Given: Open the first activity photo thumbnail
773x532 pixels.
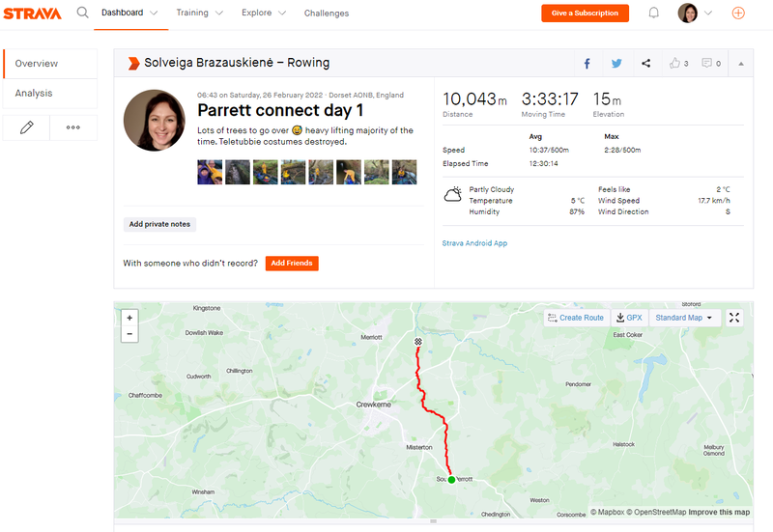Looking at the screenshot, I should point(210,172).
